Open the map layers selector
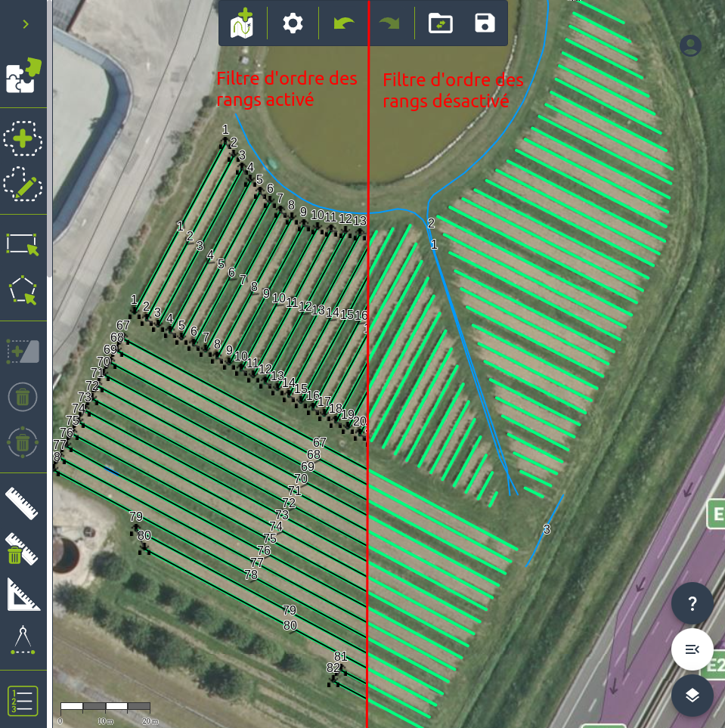Image resolution: width=725 pixels, height=728 pixels. (692, 695)
